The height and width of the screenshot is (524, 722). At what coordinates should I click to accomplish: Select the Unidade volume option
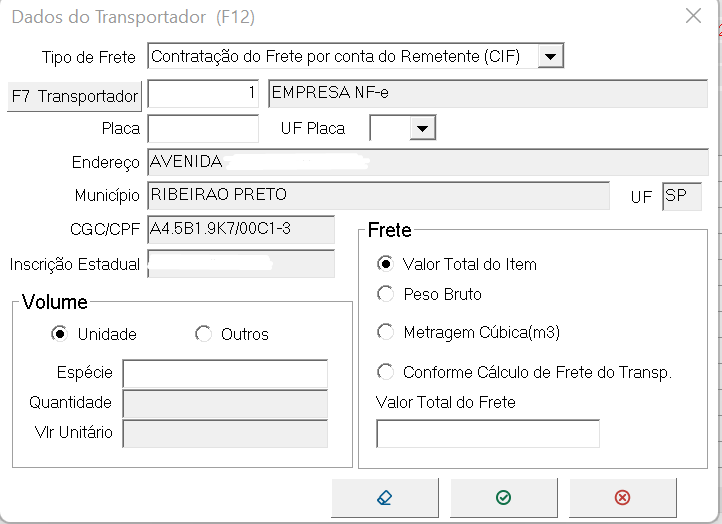(x=59, y=334)
